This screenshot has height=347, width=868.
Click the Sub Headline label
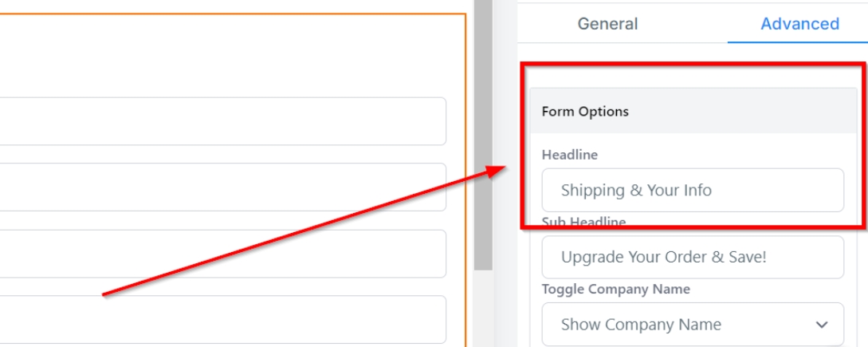(583, 222)
